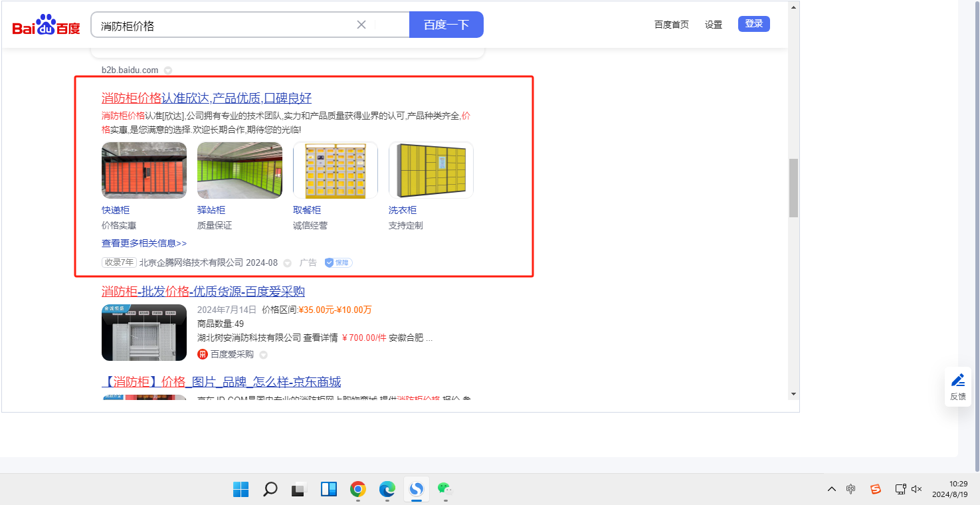Click the 登录 login button
This screenshot has height=505, width=980.
pyautogui.click(x=754, y=24)
